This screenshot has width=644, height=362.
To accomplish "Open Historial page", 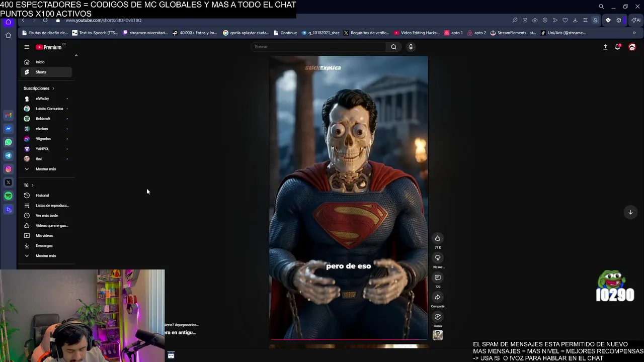I will 46,195.
